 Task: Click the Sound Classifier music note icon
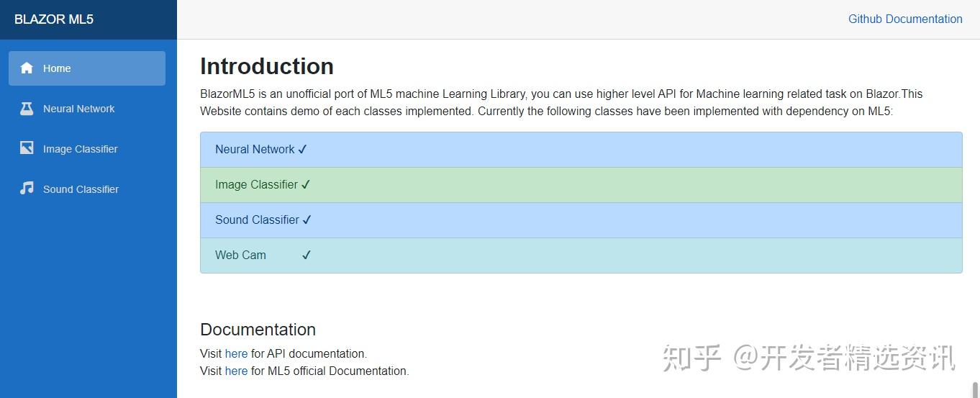click(27, 189)
